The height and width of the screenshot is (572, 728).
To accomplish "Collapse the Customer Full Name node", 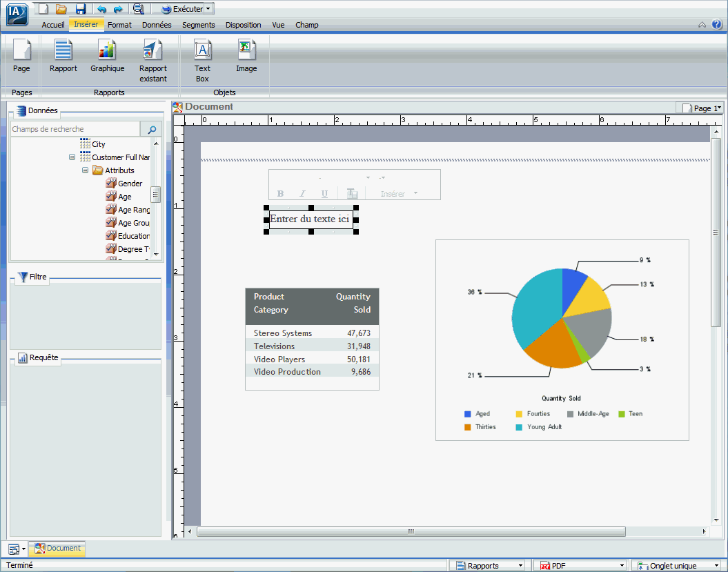I will pos(72,157).
